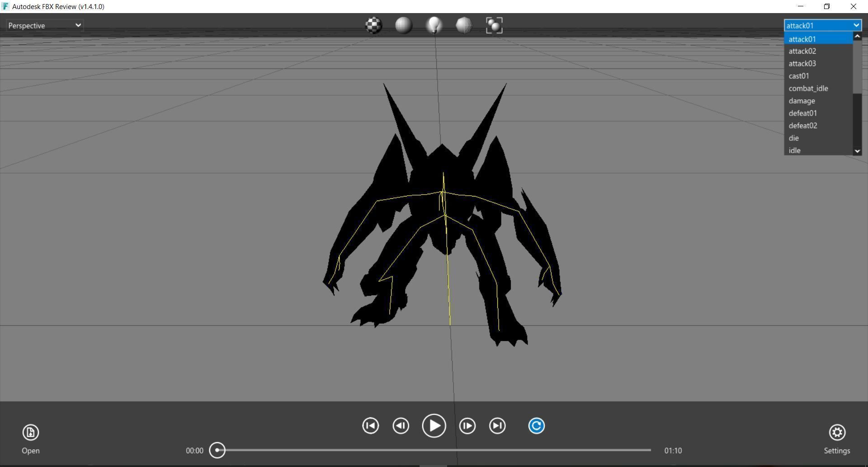
Task: Click the 01:10 end time label
Action: [673, 451]
